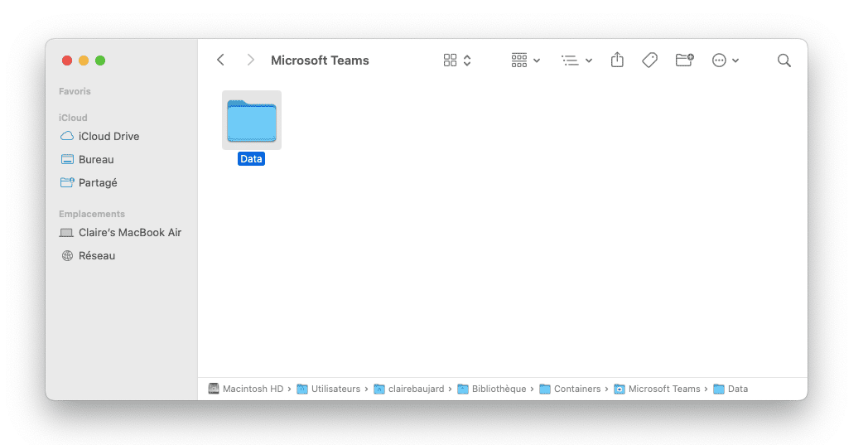Screen dimensions: 868x445
Task: Open the search magnifier
Action: [x=784, y=60]
